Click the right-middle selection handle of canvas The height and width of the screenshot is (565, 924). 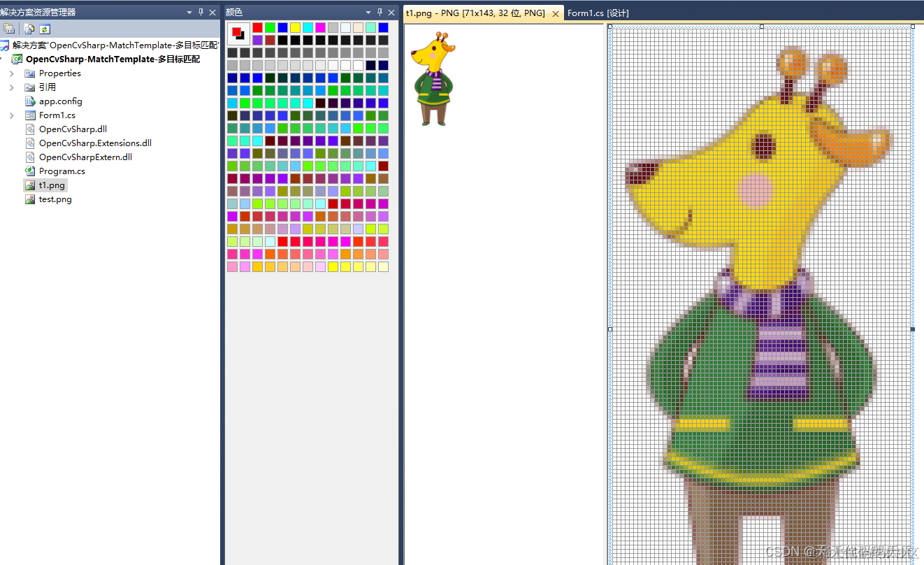[x=912, y=329]
